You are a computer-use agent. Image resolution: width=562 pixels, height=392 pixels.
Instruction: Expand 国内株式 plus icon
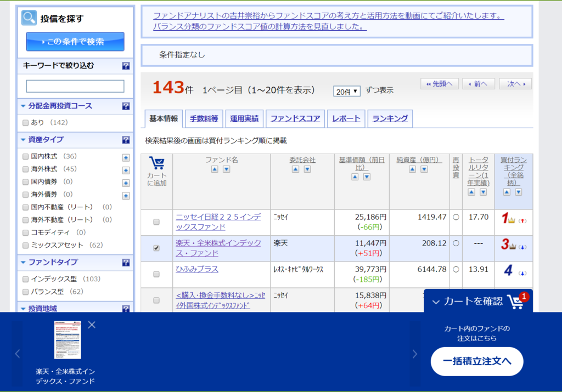(x=126, y=158)
